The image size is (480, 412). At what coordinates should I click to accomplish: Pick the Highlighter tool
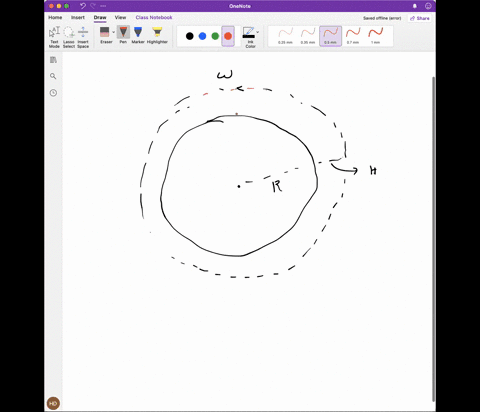click(157, 35)
